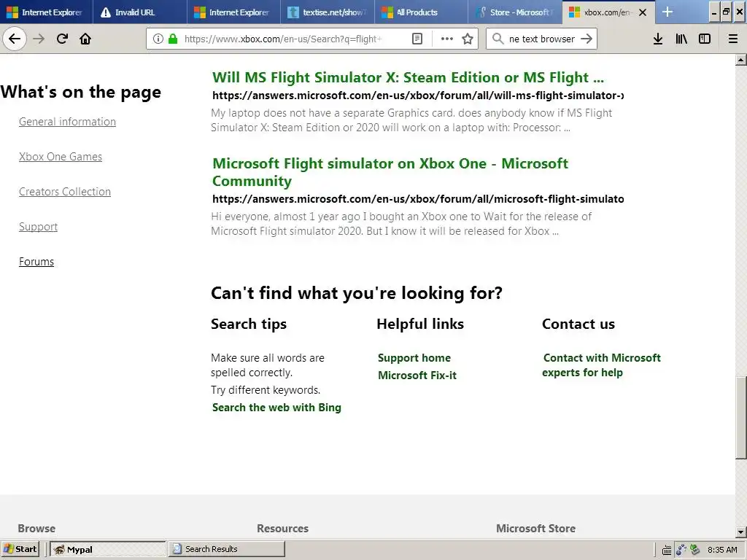The image size is (747, 560).
Task: Show site information icon in address bar
Action: [158, 39]
